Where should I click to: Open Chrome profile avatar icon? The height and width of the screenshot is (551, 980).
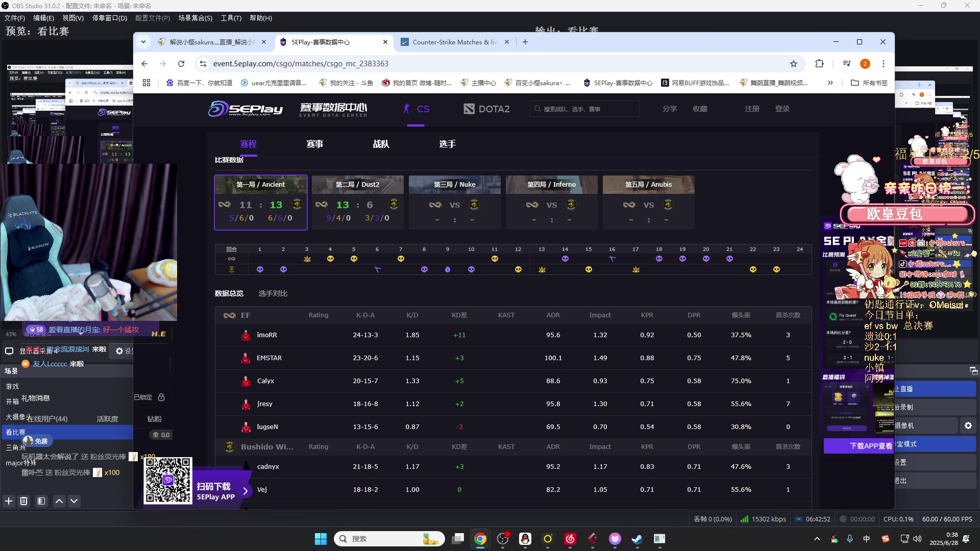coord(865,64)
